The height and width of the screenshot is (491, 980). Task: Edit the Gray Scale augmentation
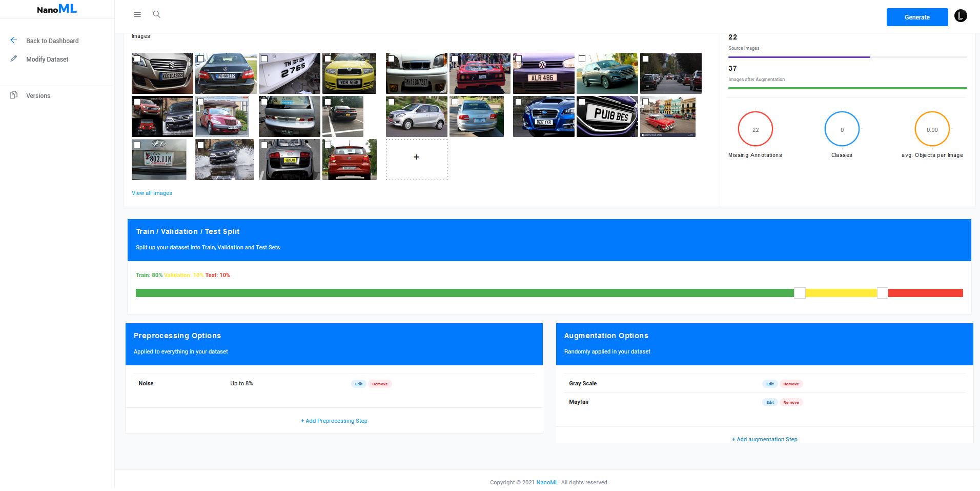(770, 384)
